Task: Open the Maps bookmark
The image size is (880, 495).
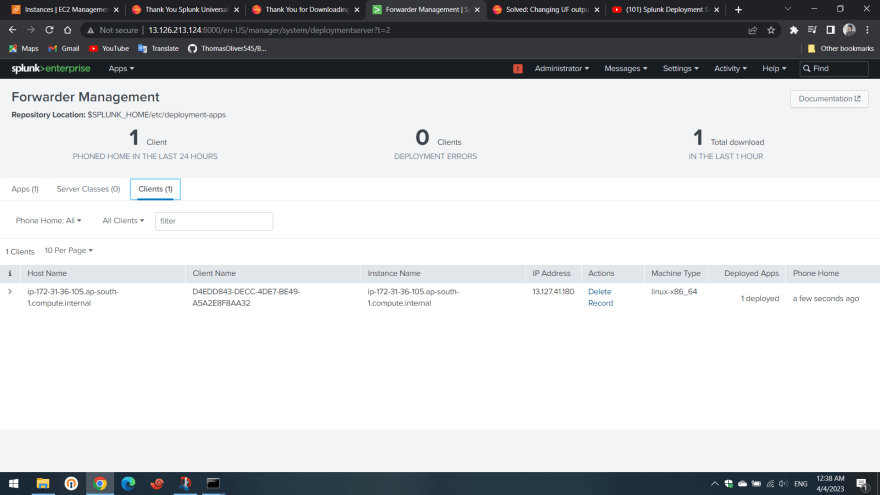Action: (x=24, y=48)
